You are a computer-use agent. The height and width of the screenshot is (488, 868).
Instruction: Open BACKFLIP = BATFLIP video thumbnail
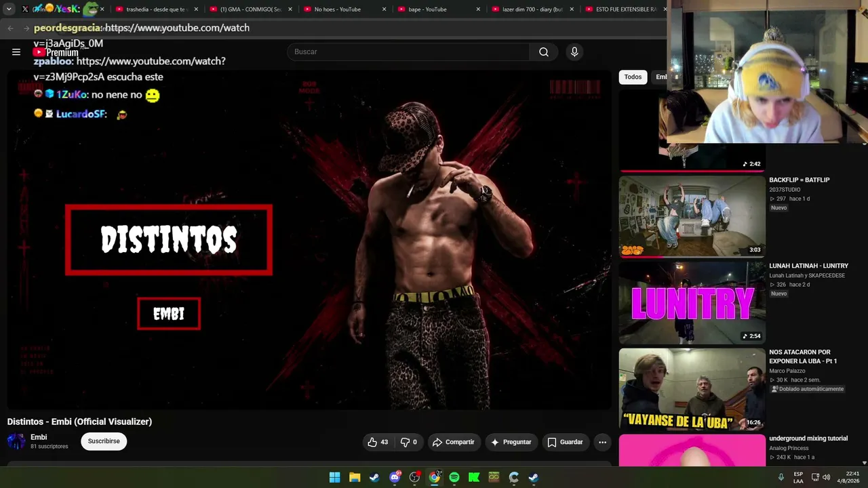(x=692, y=217)
